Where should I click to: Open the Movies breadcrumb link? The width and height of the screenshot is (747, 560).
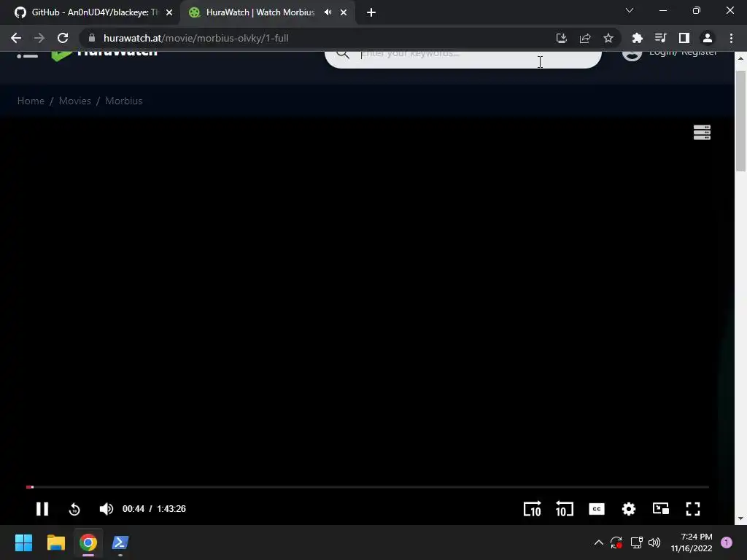tap(75, 101)
